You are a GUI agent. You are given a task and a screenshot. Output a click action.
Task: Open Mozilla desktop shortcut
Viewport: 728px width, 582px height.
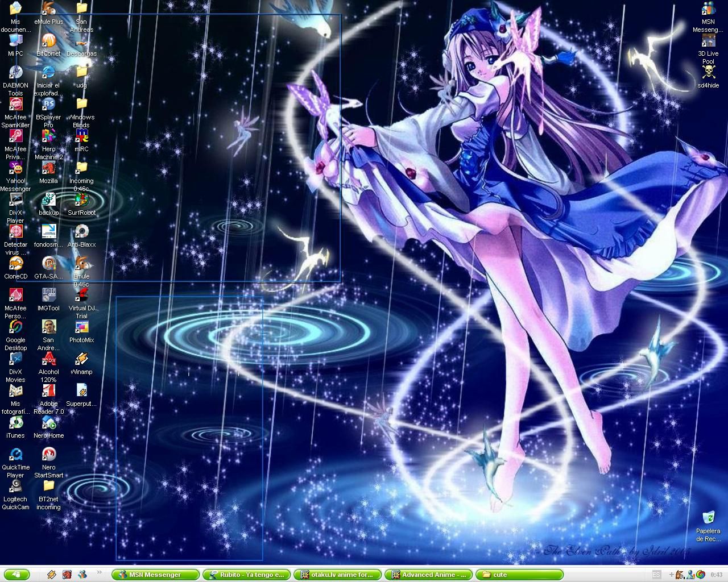pos(48,172)
